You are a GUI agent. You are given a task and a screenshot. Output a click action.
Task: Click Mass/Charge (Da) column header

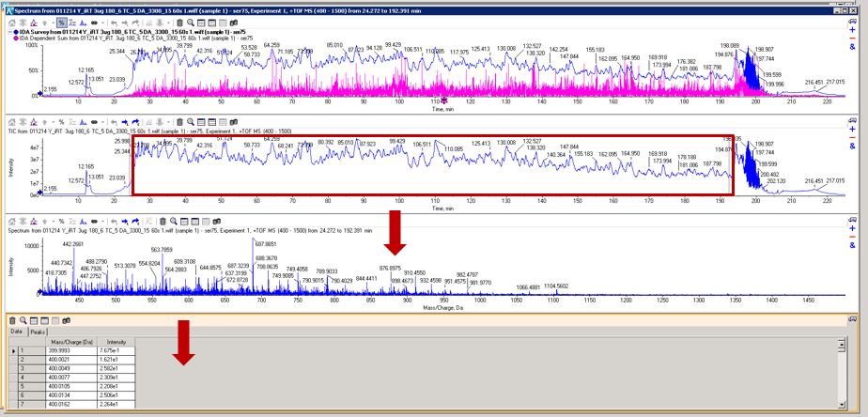[x=72, y=342]
